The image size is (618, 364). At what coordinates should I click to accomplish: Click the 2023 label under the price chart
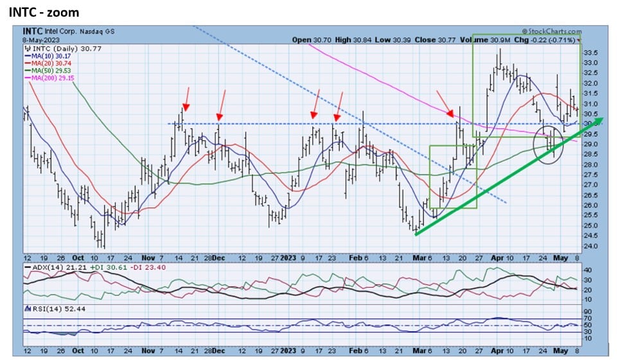288,257
